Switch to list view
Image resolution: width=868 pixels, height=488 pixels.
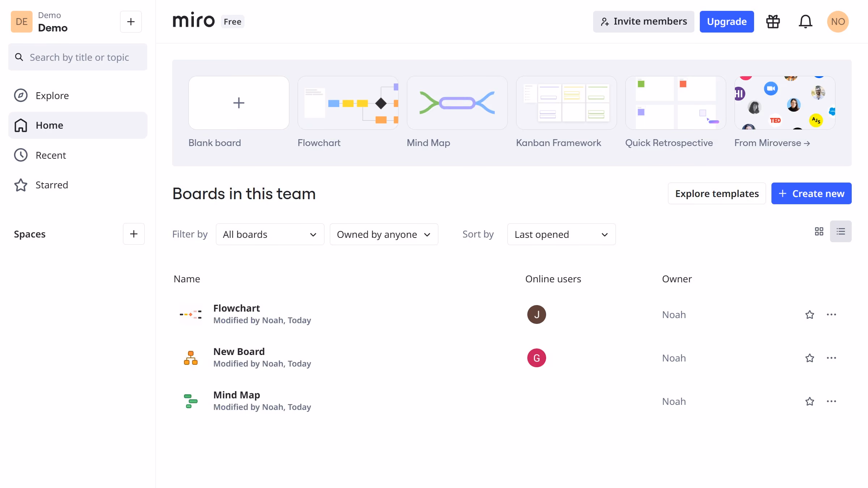tap(841, 231)
